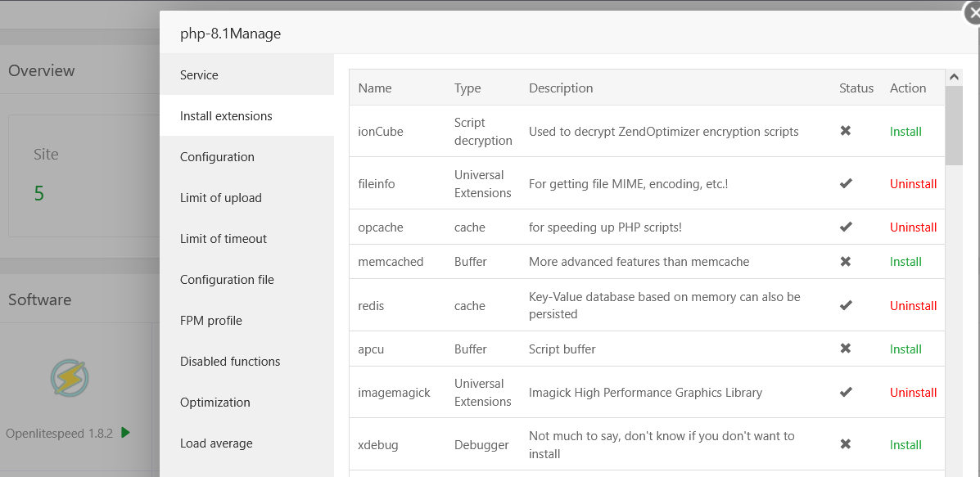980x477 pixels.
Task: Click the green play arrow beside Openlitespeed
Action: click(x=125, y=433)
